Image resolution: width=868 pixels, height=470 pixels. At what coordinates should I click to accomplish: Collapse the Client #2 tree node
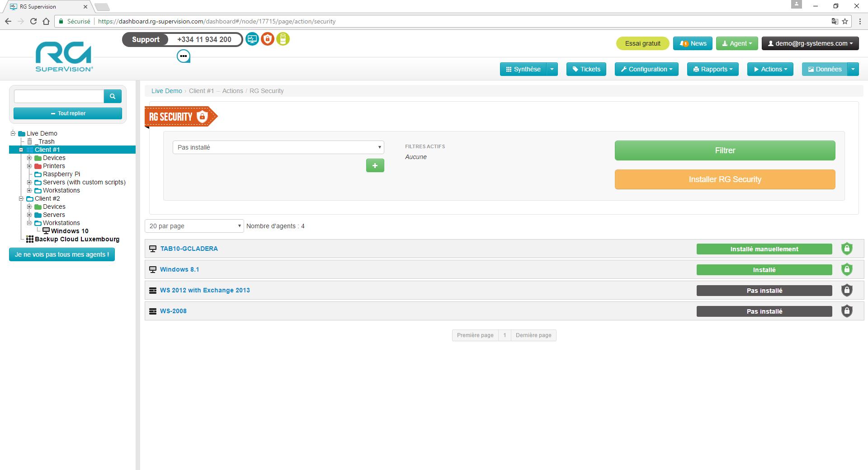pos(21,198)
